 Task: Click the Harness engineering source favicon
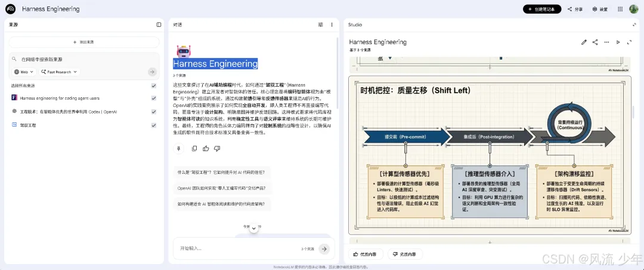[x=14, y=98]
